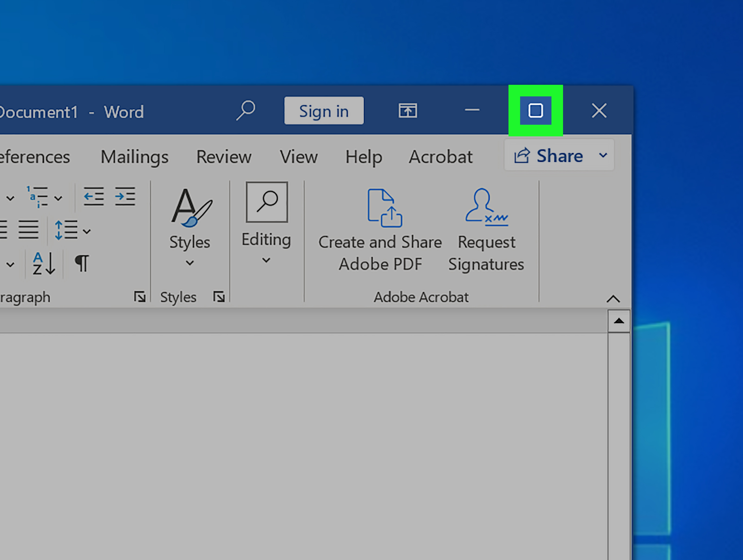743x560 pixels.
Task: Click the Share button
Action: 549,156
